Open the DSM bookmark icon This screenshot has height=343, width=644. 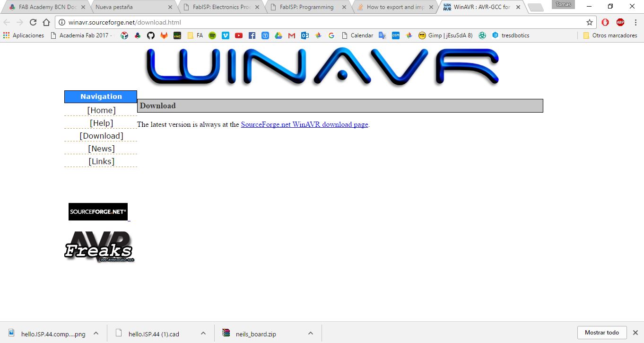pos(396,35)
